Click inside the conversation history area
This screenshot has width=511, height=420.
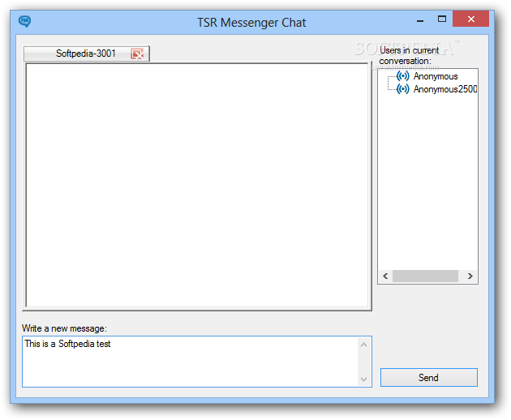click(197, 185)
